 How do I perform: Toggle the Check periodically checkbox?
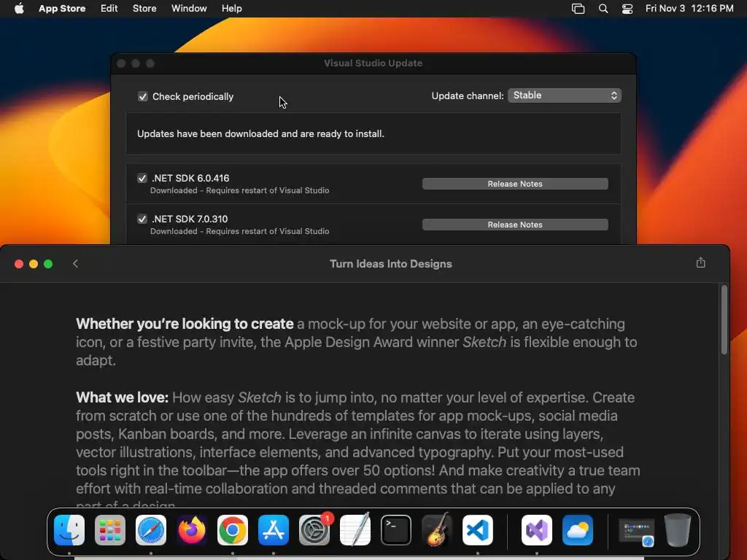pyautogui.click(x=142, y=97)
